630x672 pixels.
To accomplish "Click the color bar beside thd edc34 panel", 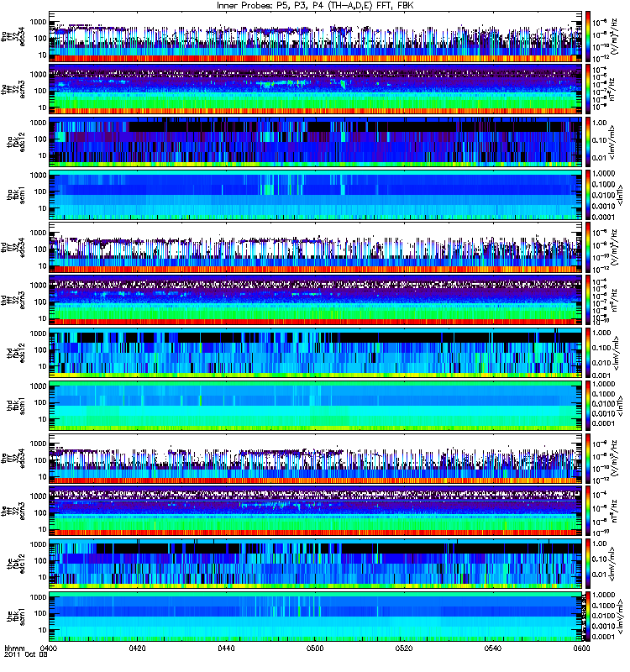I will tap(588, 247).
